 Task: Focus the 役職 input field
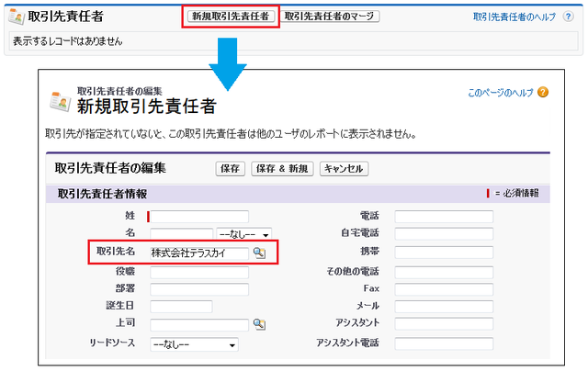(x=199, y=273)
